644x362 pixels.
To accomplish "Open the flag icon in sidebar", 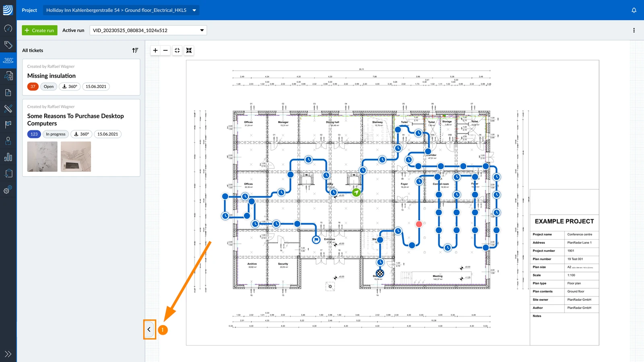I will click(x=8, y=125).
